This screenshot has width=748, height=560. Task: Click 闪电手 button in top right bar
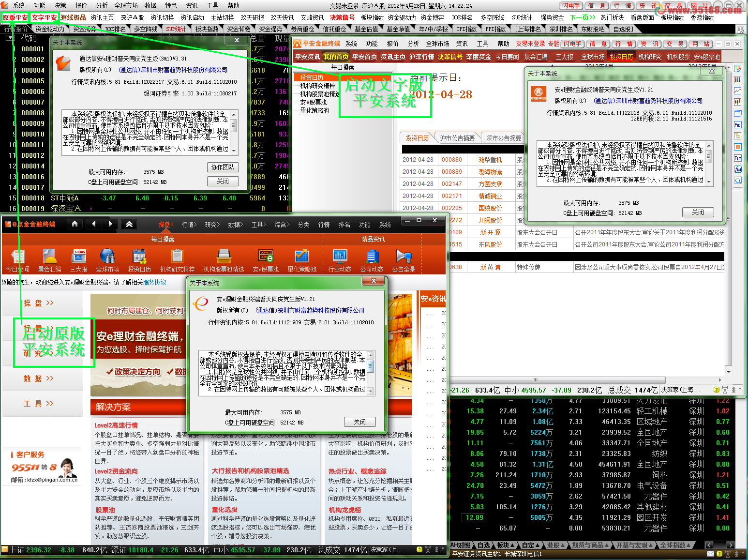tap(571, 6)
